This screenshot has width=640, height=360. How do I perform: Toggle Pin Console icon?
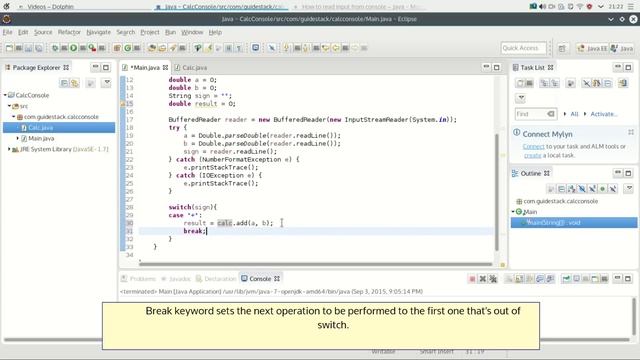tap(567, 279)
